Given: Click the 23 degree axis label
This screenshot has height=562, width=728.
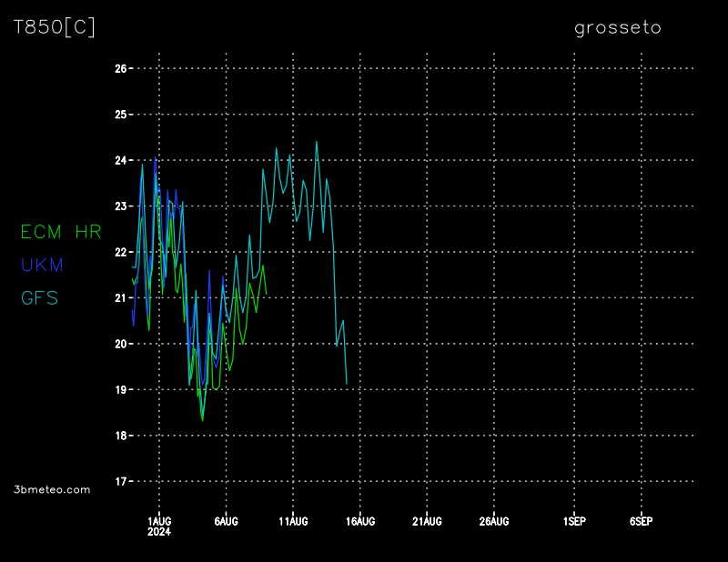Looking at the screenshot, I should 120,206.
